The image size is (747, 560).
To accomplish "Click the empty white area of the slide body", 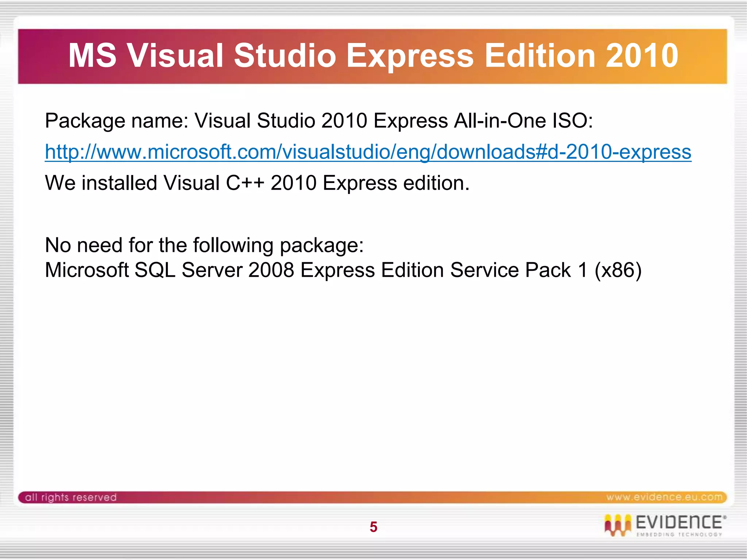I will 373,383.
